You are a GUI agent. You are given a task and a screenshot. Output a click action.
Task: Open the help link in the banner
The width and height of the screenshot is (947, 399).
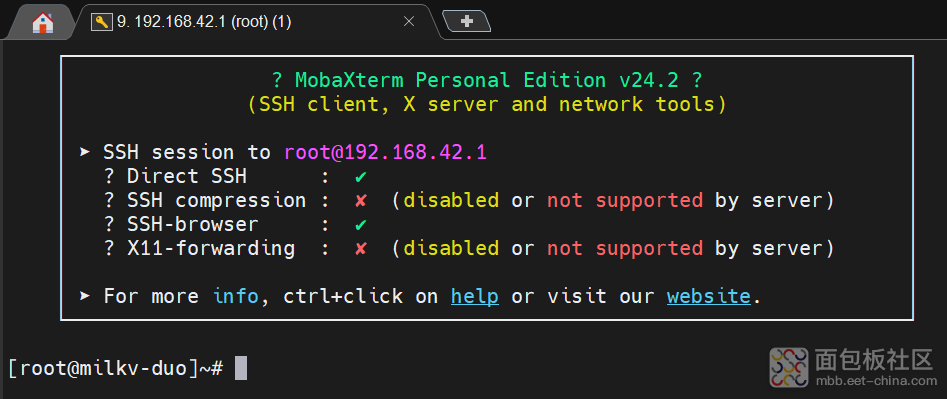(x=475, y=296)
